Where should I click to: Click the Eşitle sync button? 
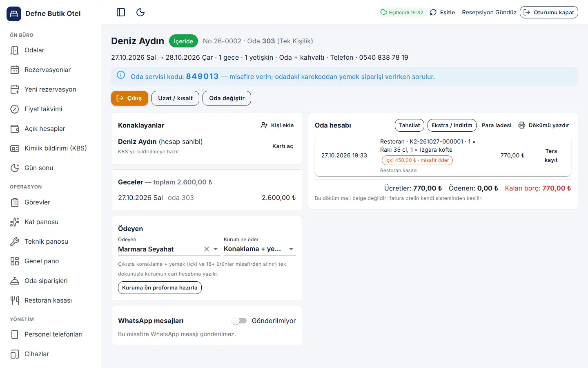point(442,12)
